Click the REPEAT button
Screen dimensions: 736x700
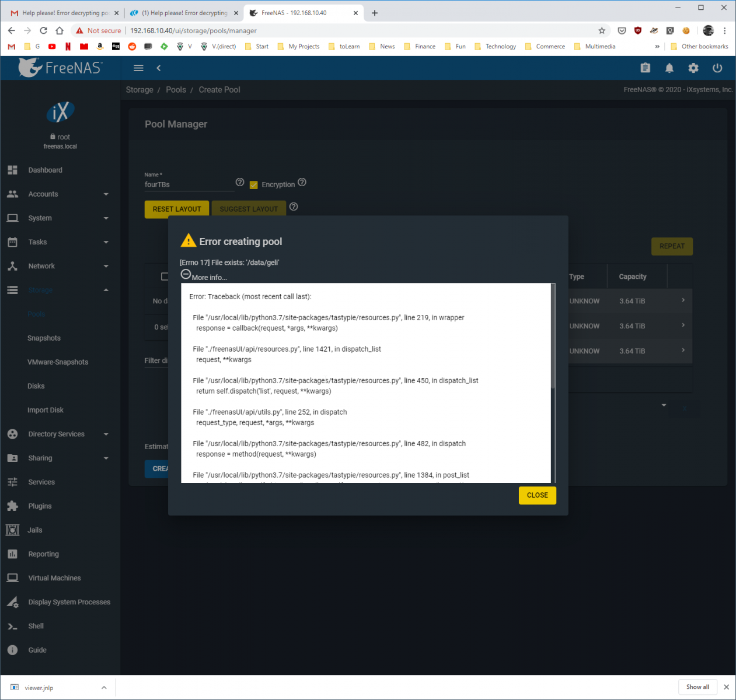[672, 246]
